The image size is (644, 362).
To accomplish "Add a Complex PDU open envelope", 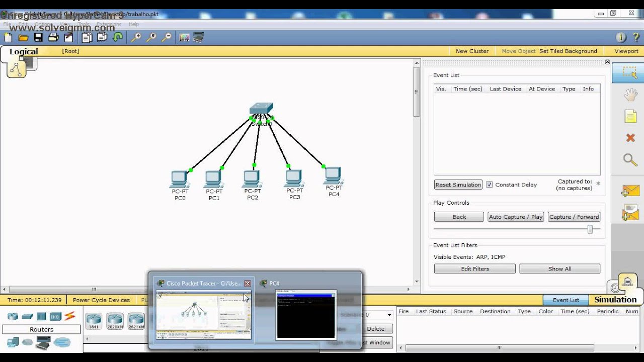I will 630,212.
